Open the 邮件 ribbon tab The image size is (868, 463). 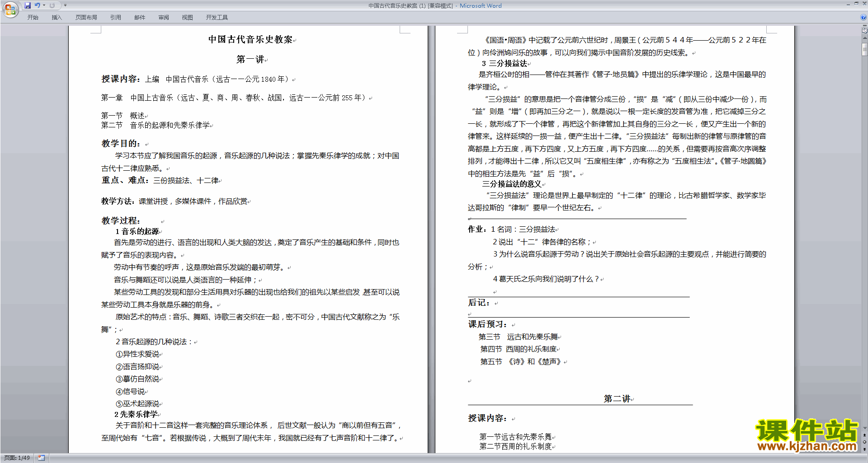click(140, 18)
